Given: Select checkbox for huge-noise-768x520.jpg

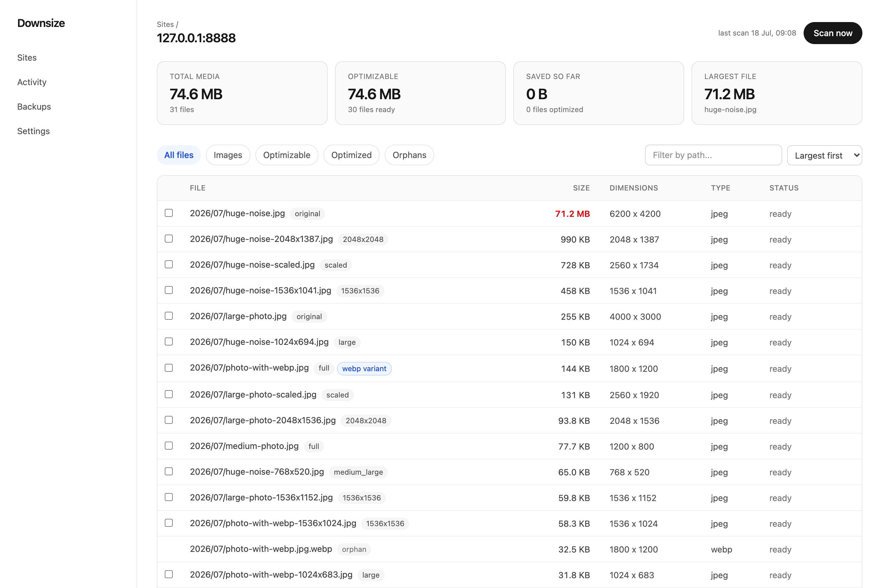Looking at the screenshot, I should (x=169, y=471).
